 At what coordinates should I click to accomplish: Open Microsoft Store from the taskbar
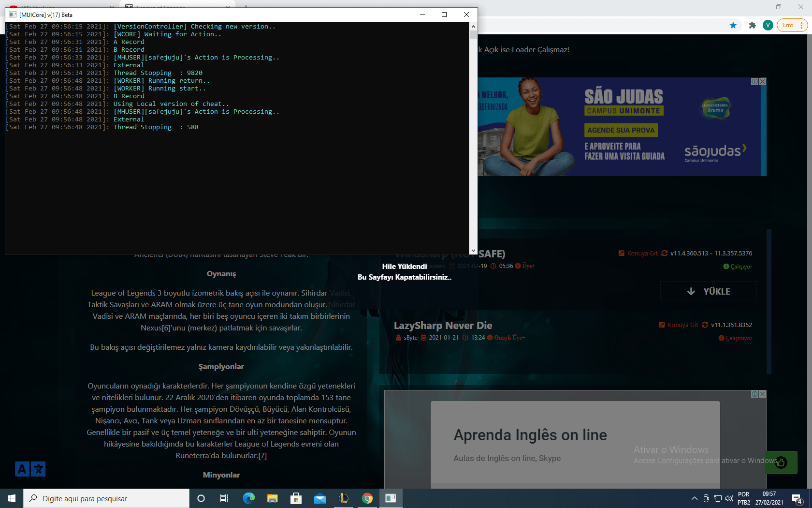(x=296, y=498)
